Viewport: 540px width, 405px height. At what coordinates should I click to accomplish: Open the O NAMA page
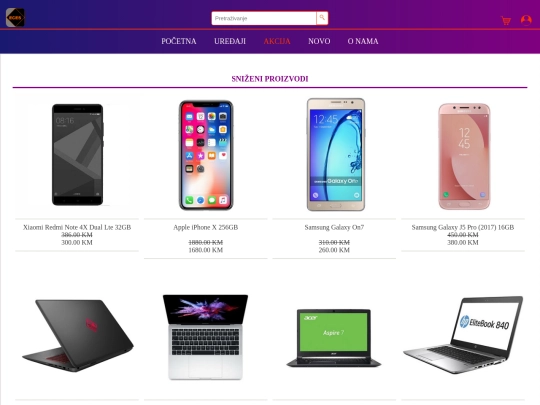tap(363, 41)
